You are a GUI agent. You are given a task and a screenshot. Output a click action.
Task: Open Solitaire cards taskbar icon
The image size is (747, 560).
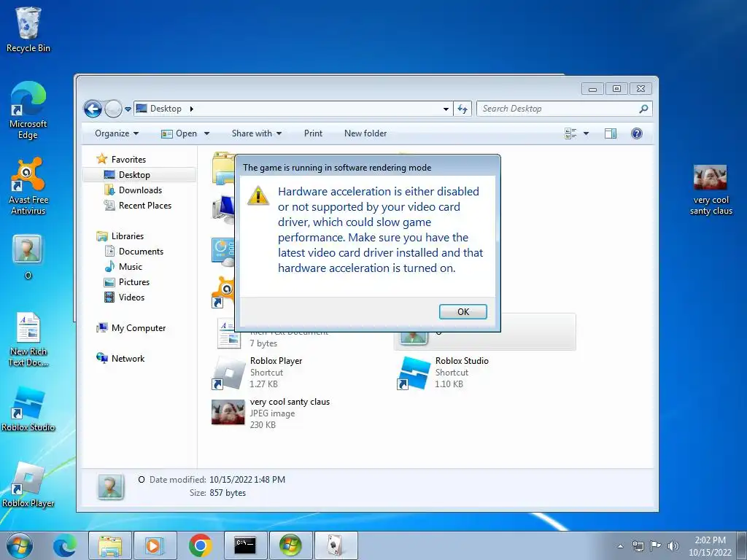click(336, 545)
